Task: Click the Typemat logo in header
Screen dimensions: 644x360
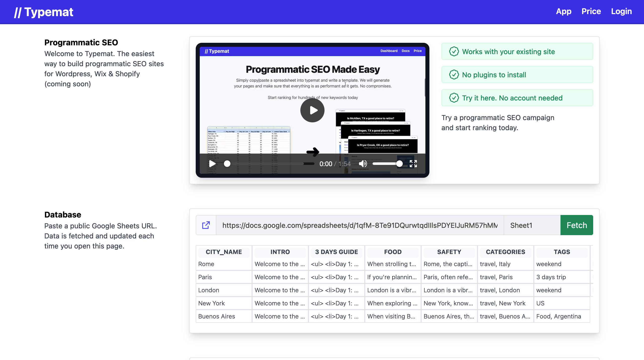Action: [44, 12]
